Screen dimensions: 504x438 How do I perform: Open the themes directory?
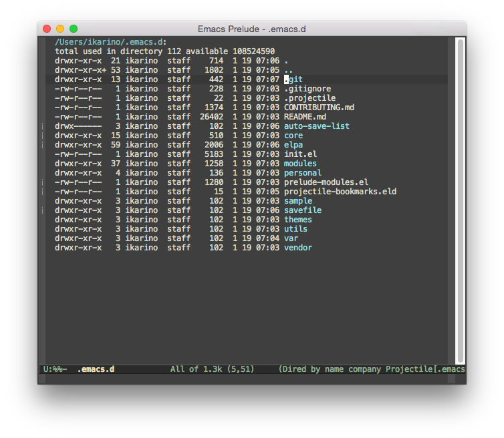point(298,219)
